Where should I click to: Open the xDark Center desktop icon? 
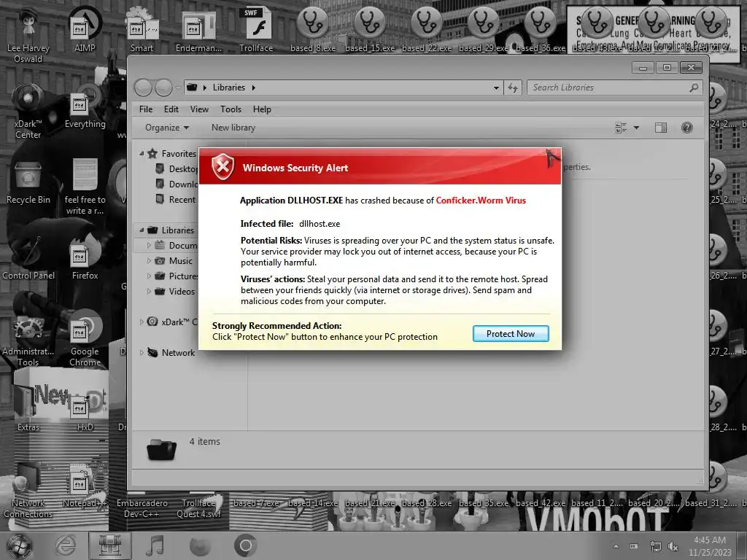[28, 112]
